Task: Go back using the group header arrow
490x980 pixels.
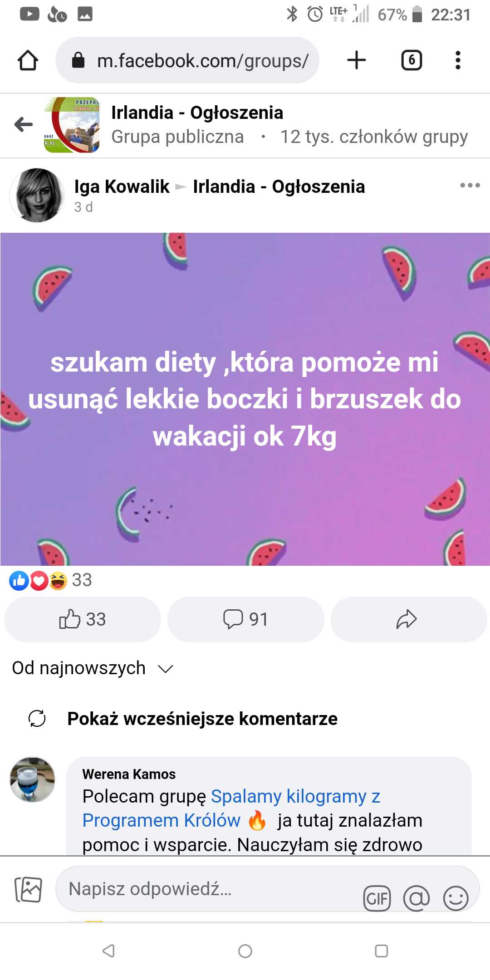Action: click(24, 124)
